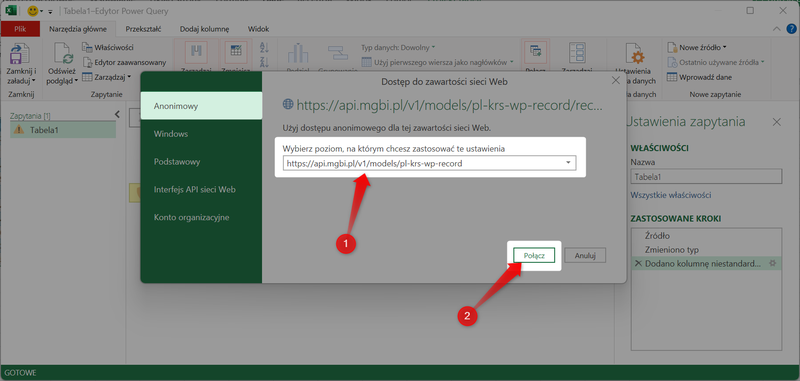Expand the Odśwież podgląd dropdown arrow
The width and height of the screenshot is (800, 381).
76,81
